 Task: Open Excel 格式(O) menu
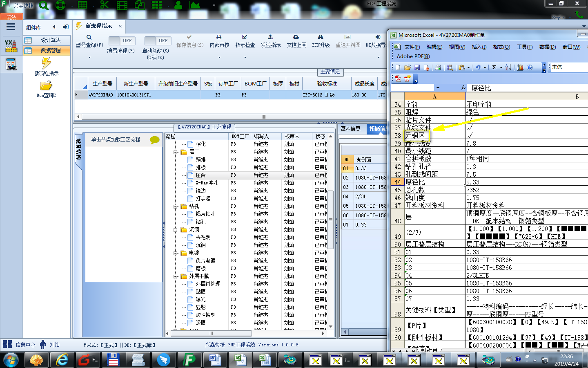pos(501,47)
